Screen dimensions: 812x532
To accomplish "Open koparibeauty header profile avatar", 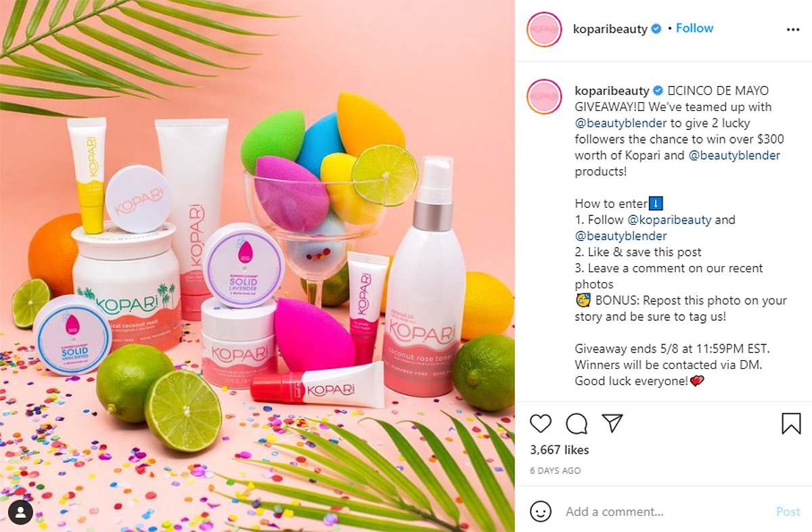I will click(544, 30).
